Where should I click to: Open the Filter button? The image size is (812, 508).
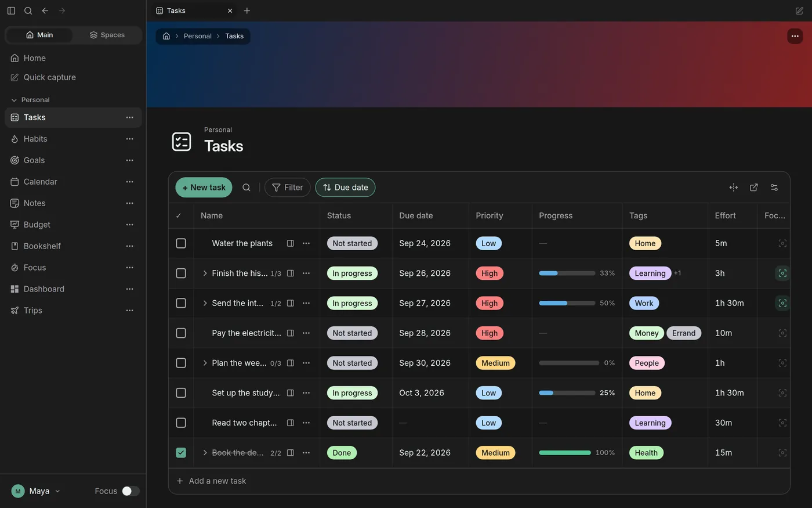click(288, 188)
